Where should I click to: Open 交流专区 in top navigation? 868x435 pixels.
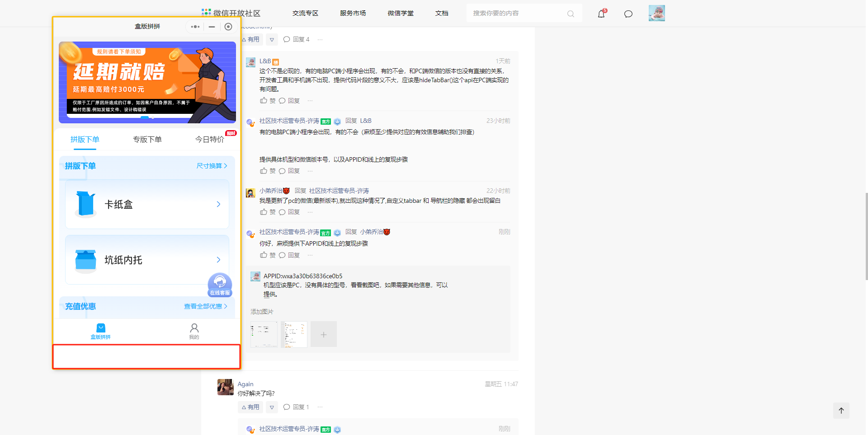pyautogui.click(x=306, y=13)
